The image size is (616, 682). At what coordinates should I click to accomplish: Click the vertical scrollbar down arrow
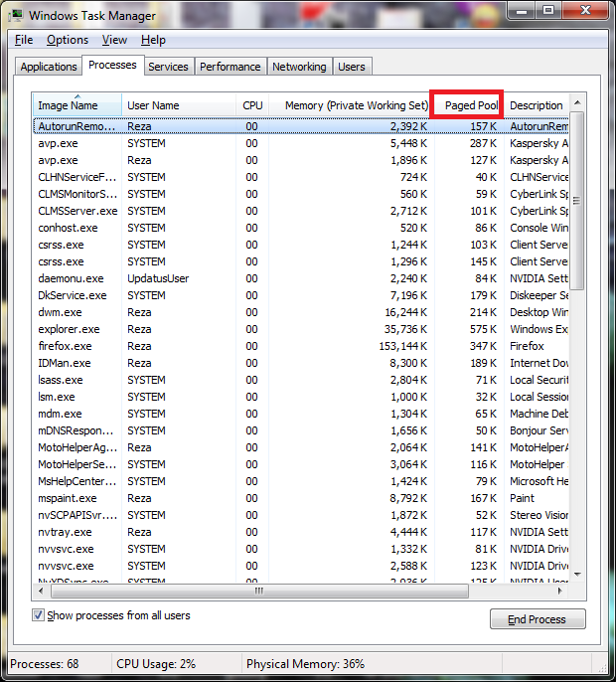click(576, 576)
